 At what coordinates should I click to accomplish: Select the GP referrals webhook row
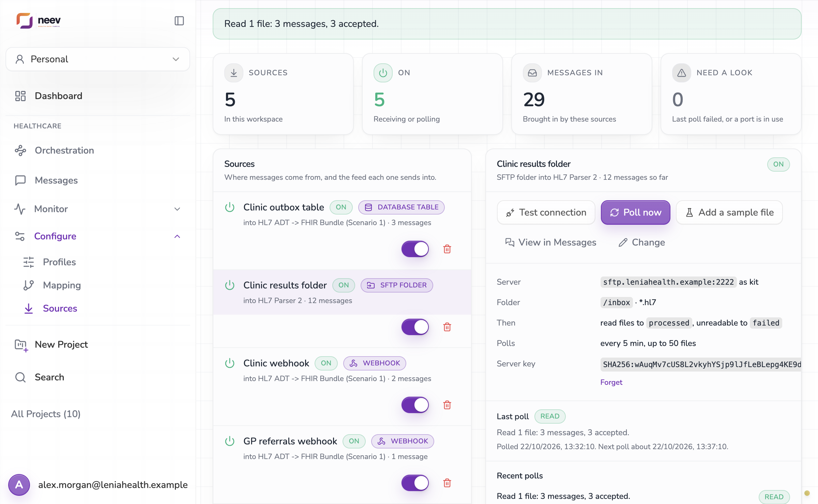tap(342, 448)
